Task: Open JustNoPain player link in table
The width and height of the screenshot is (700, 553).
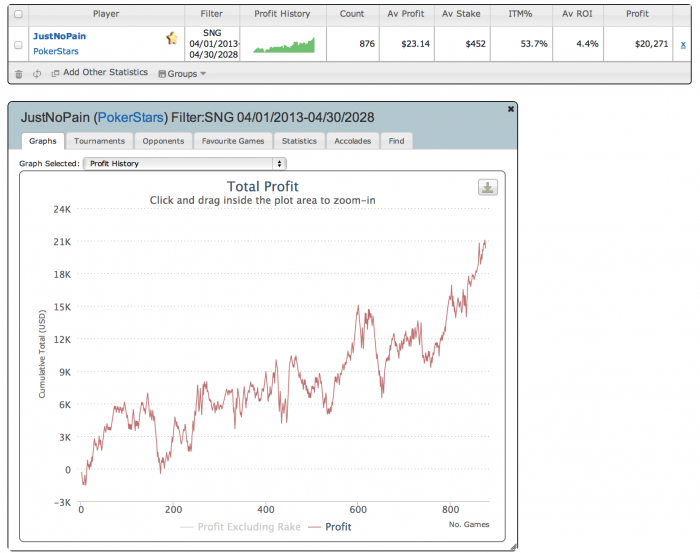Action: click(x=59, y=36)
